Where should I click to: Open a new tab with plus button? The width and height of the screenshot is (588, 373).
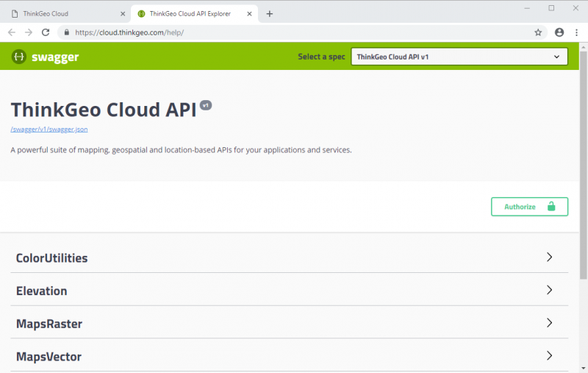(269, 14)
